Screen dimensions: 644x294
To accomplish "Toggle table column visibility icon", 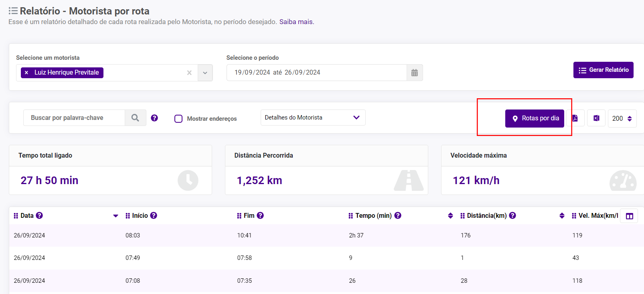I will pos(629,216).
